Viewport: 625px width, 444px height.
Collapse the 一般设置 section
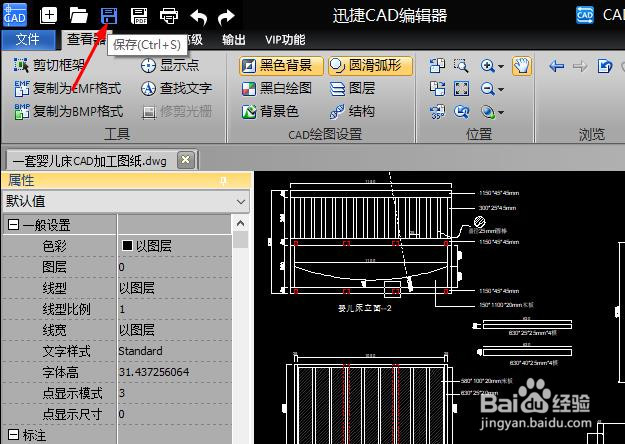13,224
